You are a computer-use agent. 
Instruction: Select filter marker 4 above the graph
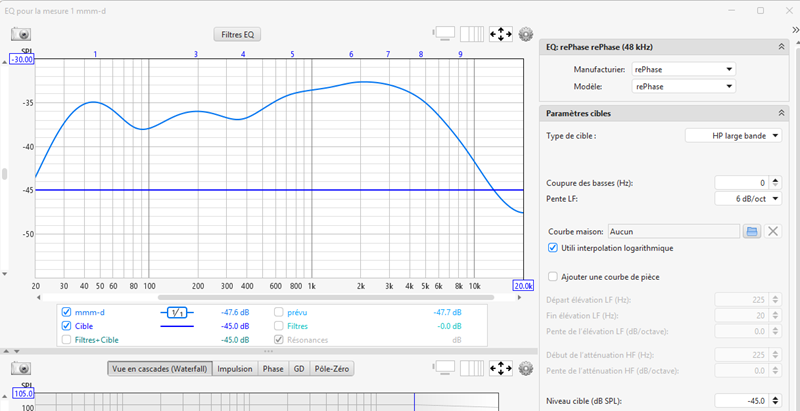tap(243, 54)
